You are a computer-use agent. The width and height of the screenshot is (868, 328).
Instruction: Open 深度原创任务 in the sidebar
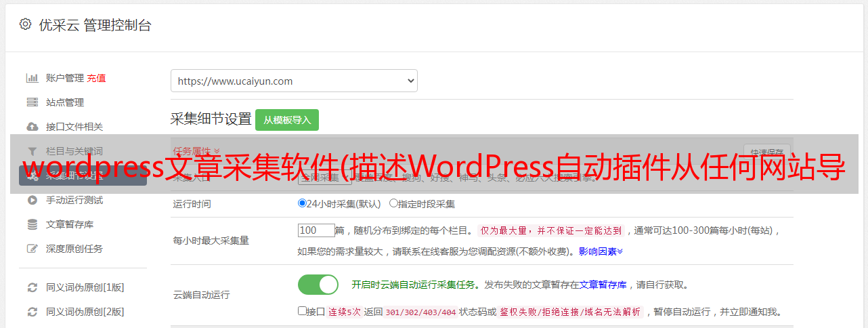tap(74, 249)
